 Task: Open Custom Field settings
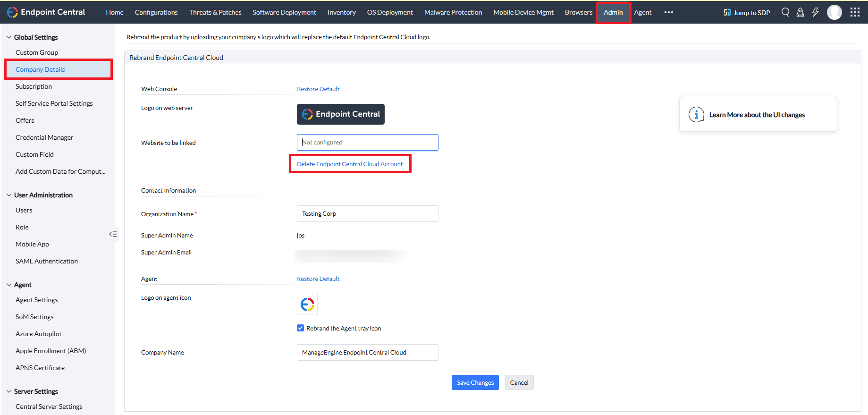pyautogui.click(x=34, y=154)
